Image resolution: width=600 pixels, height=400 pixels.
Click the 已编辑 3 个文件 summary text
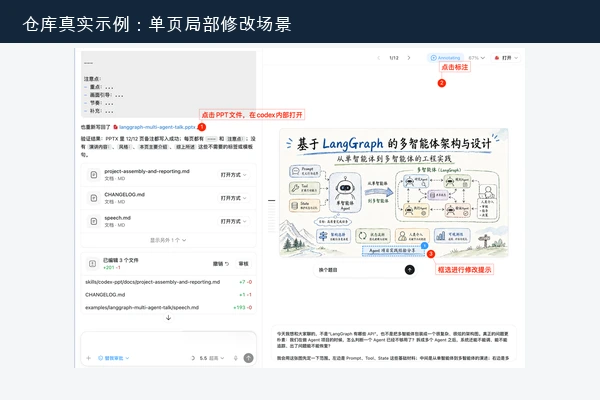[x=121, y=260]
